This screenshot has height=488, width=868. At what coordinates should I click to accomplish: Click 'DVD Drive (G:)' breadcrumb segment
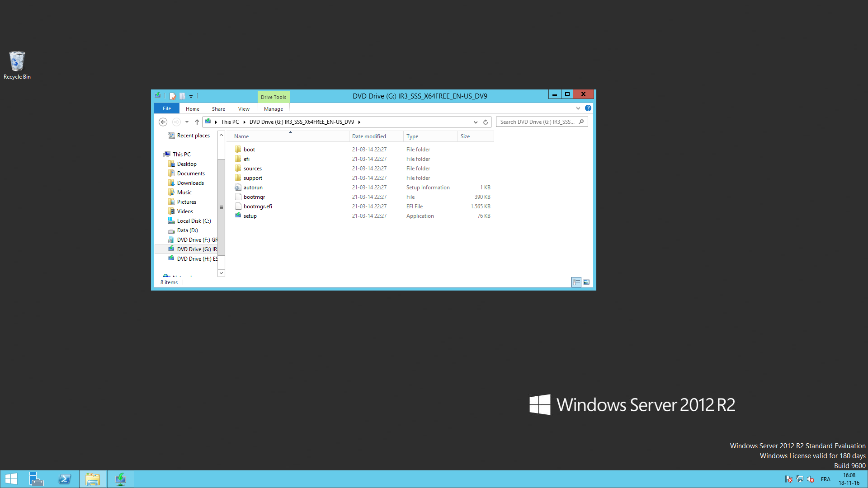(302, 122)
